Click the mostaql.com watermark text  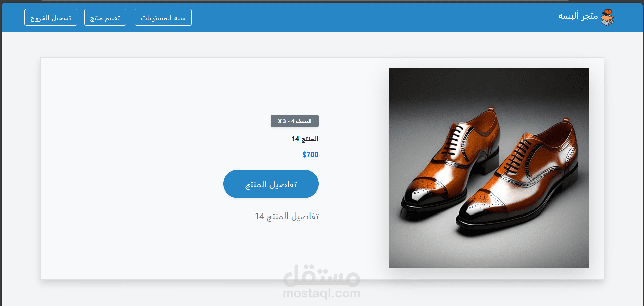pos(321,293)
